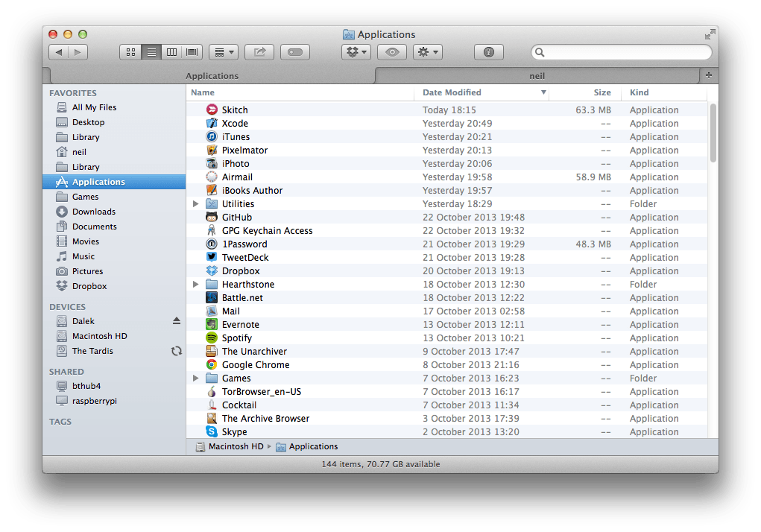Open Downloads from the sidebar
The width and height of the screenshot is (761, 532).
coord(95,211)
